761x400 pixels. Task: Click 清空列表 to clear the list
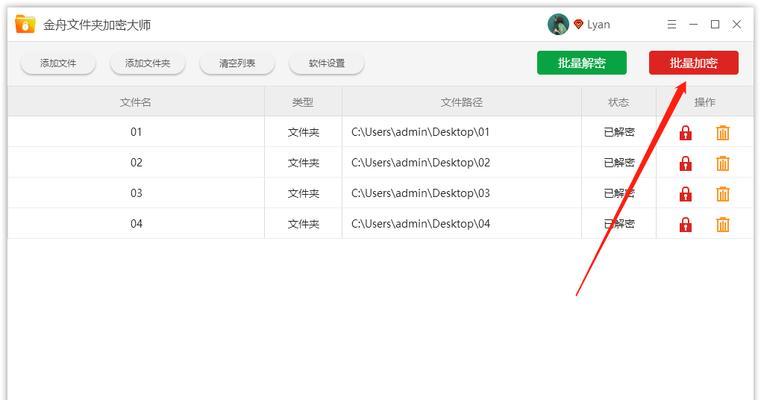(237, 63)
